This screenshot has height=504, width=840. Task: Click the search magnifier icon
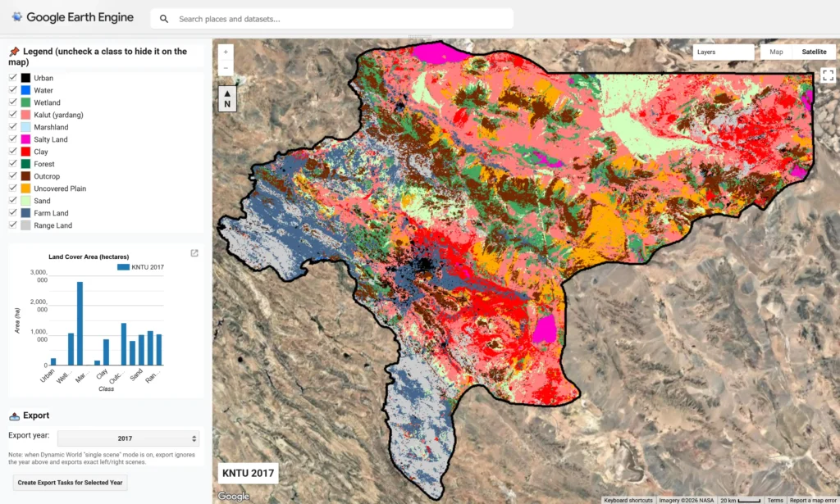pos(164,20)
